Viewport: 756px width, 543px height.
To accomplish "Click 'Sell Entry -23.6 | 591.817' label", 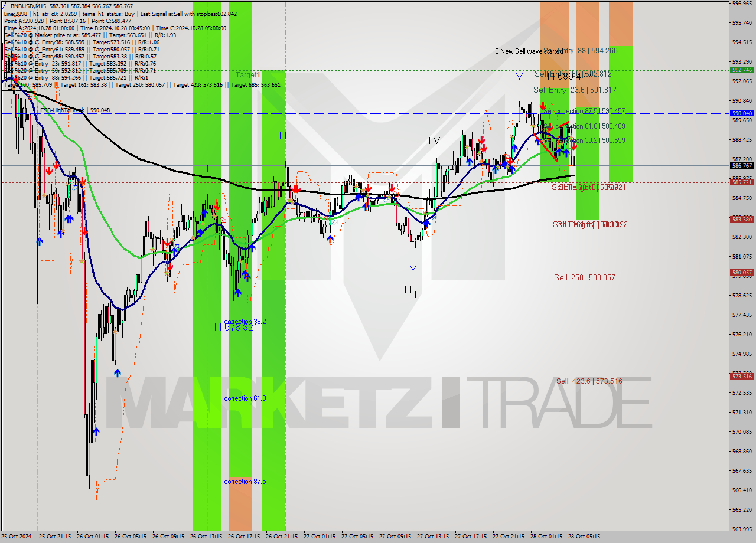I will click(x=575, y=90).
